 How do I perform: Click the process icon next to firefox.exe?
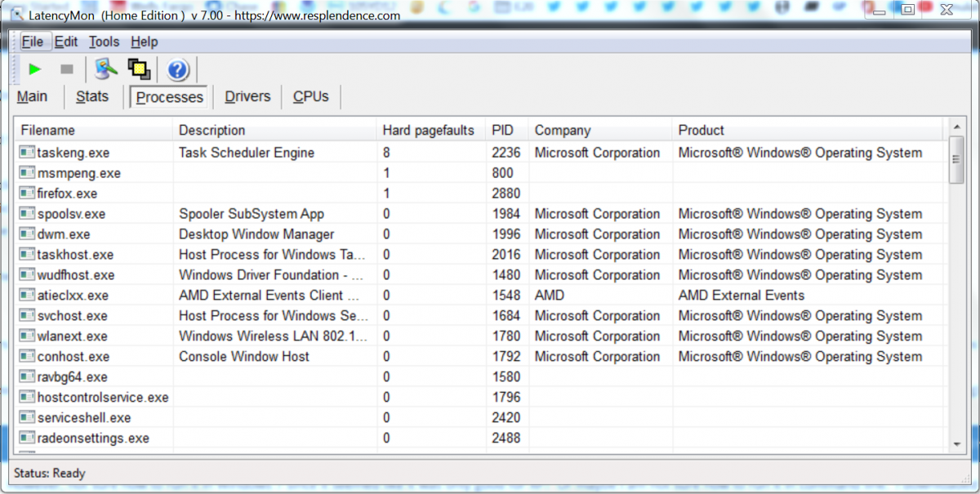tap(27, 194)
